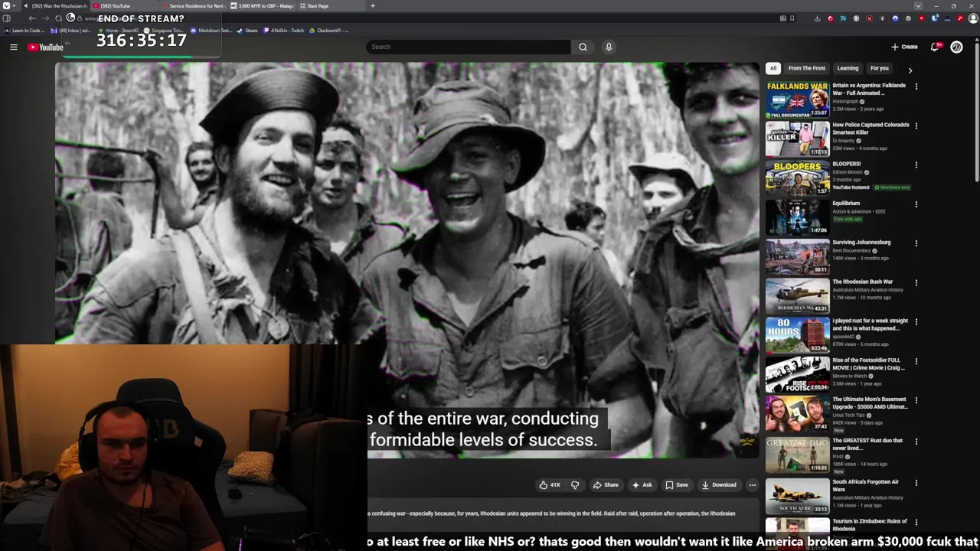The height and width of the screenshot is (551, 980).
Task: Open the Falklands War video thumbnail
Action: 797,99
